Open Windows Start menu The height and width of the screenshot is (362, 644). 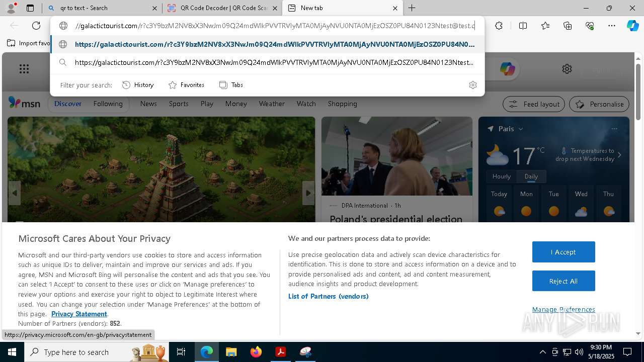click(x=12, y=352)
